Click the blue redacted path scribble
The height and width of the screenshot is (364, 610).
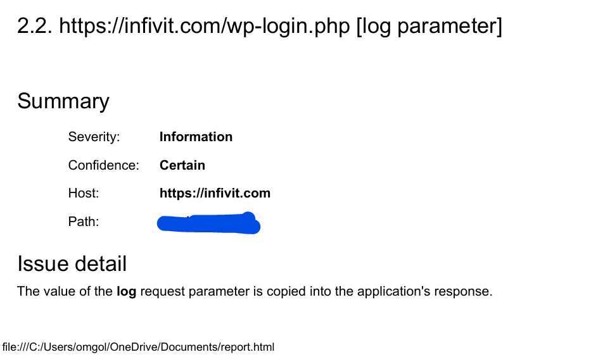[209, 223]
